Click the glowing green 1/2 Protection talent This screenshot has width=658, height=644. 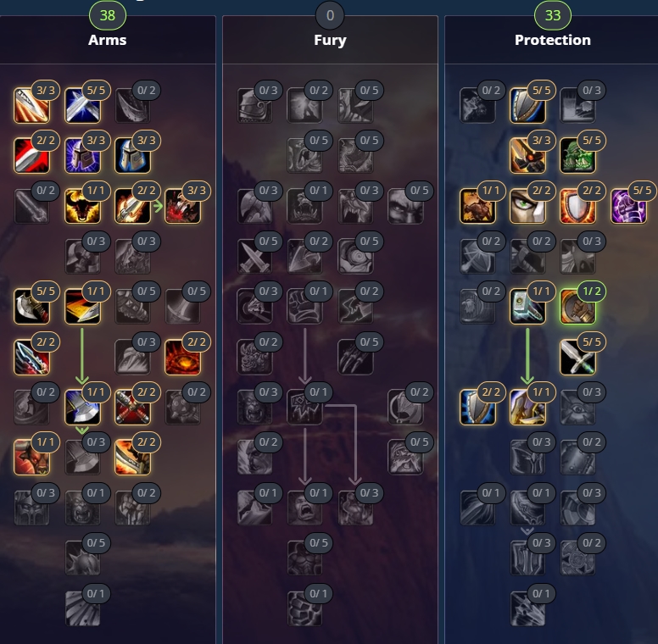tap(577, 307)
